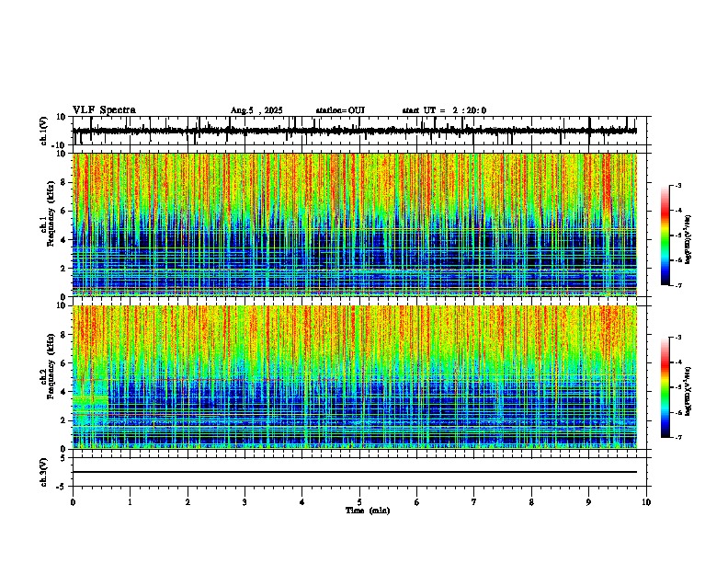Viewport: 728px width, 563px height.
Task: Click time axis tick label "4"
Action: click(302, 502)
